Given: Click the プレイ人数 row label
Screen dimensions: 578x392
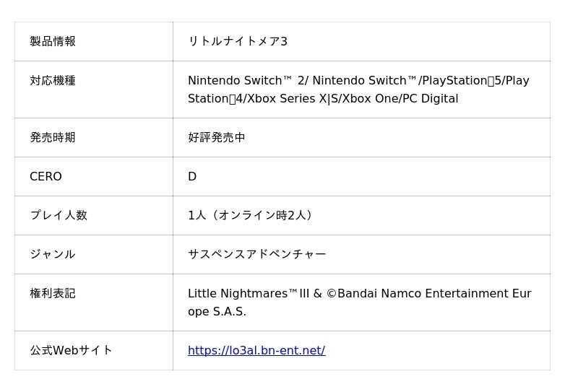Looking at the screenshot, I should pyautogui.click(x=59, y=215).
